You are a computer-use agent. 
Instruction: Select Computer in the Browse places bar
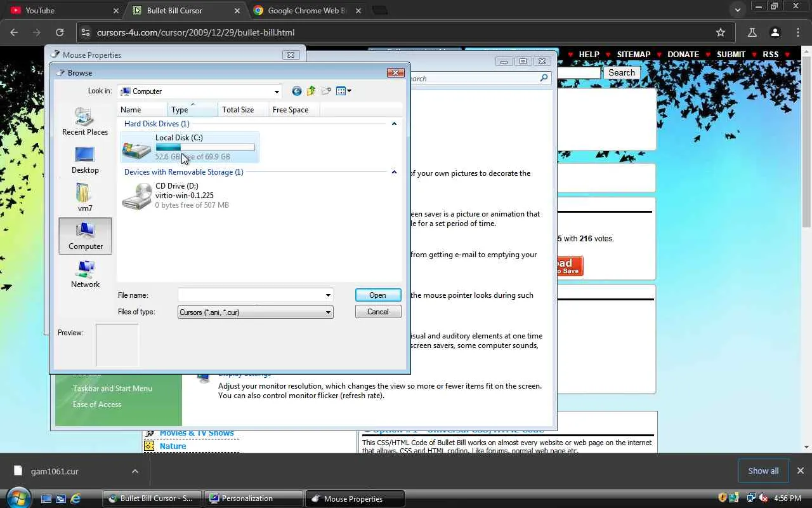85,236
